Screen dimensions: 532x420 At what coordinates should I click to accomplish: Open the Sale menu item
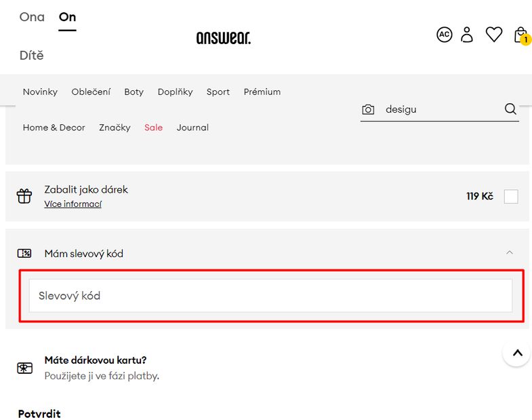tap(153, 128)
